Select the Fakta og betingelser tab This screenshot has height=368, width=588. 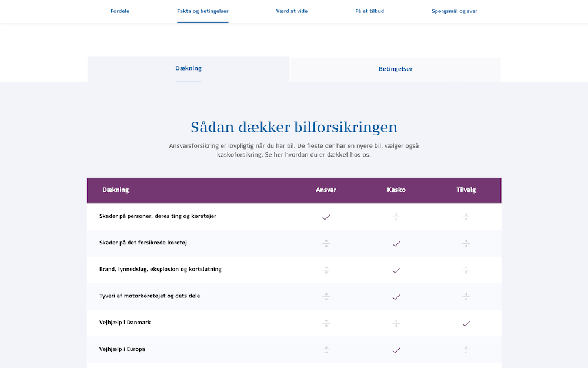tap(202, 11)
